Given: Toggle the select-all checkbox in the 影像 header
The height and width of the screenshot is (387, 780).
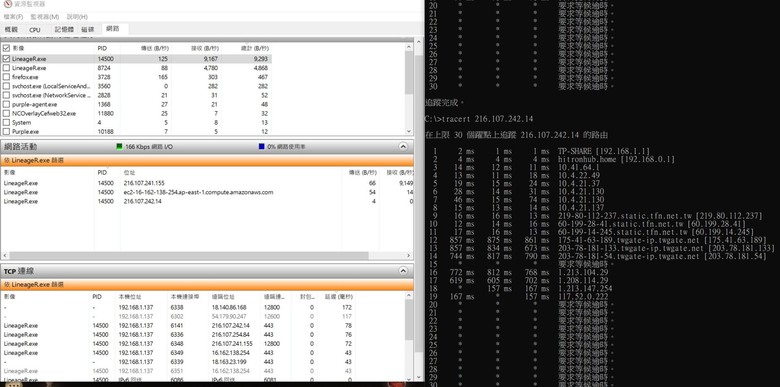Looking at the screenshot, I should [6, 48].
